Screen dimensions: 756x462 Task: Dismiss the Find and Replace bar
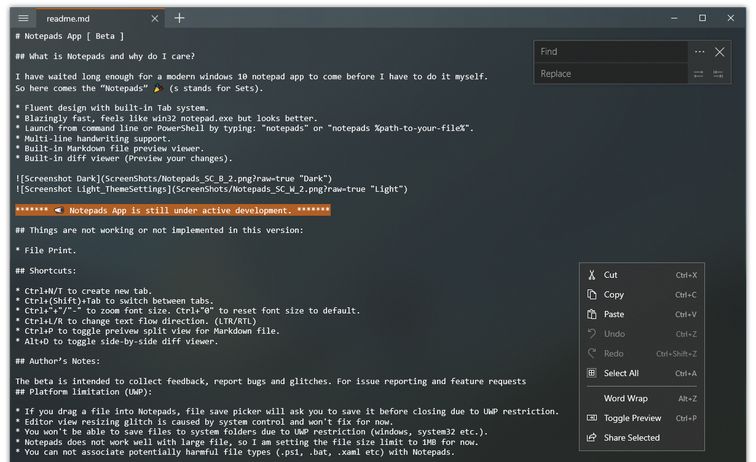(720, 51)
